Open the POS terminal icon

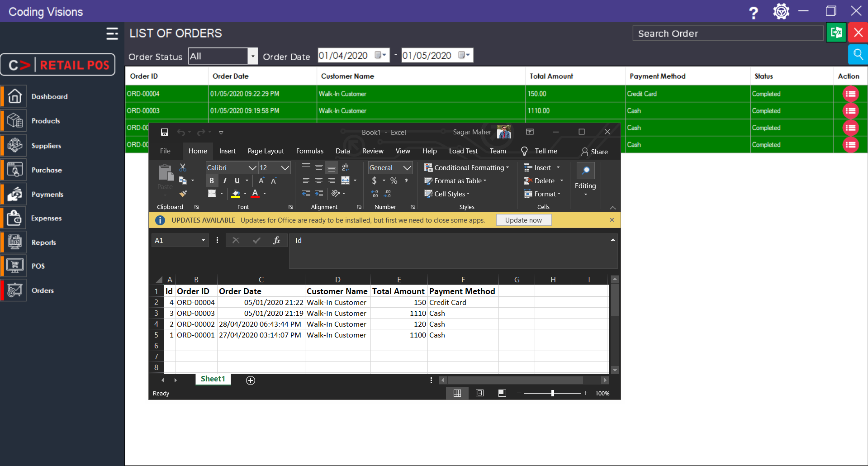point(15,266)
